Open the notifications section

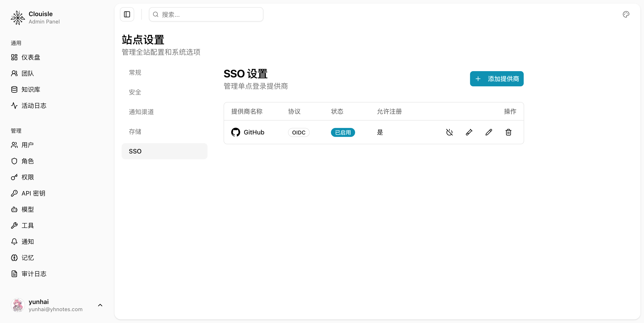[28, 242]
